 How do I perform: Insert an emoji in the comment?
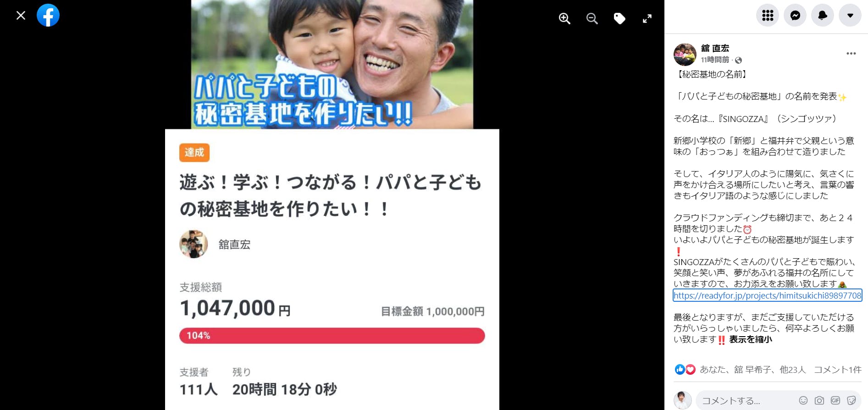pos(803,400)
